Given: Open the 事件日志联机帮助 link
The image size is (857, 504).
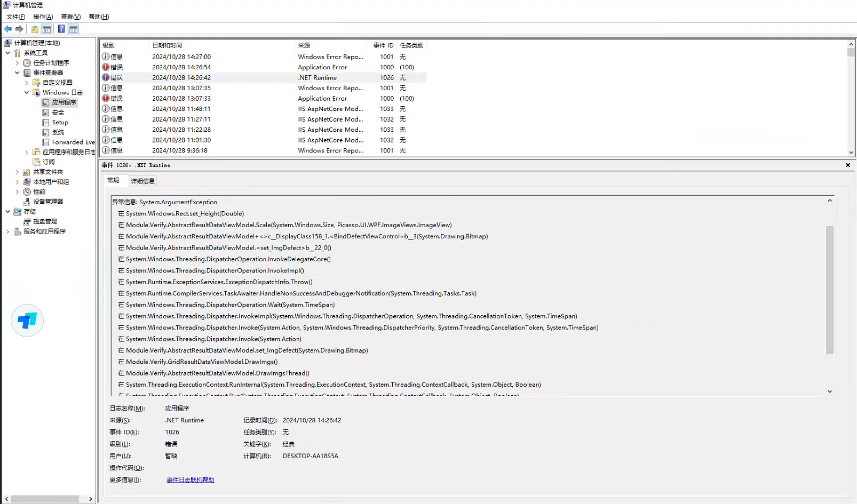Looking at the screenshot, I should click(190, 480).
